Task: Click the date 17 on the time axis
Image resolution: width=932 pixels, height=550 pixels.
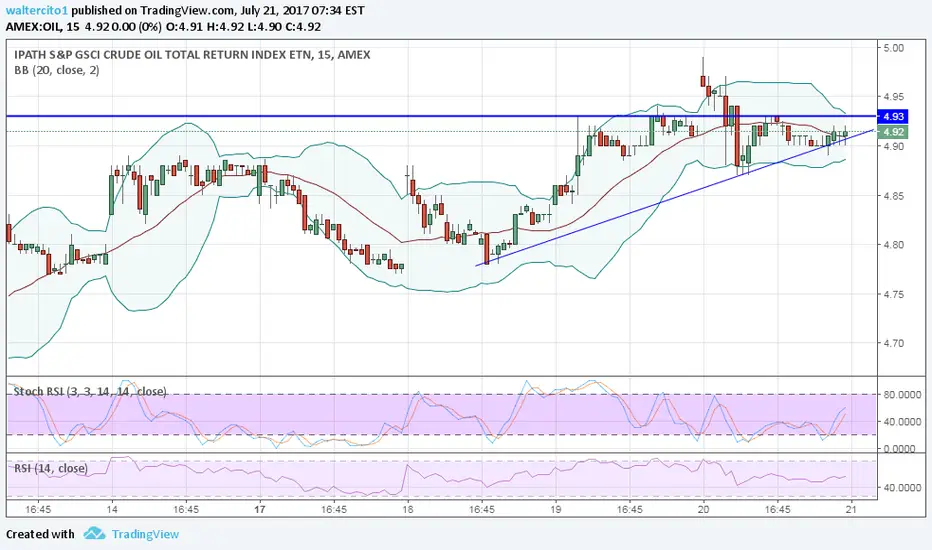Action: [x=259, y=510]
